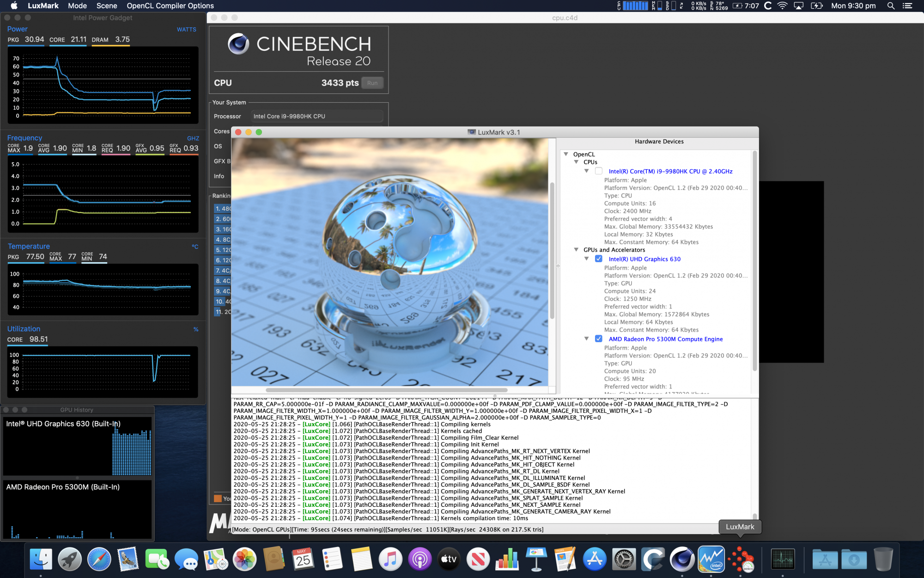
Task: Collapse the OpenCL tree node
Action: coord(566,154)
